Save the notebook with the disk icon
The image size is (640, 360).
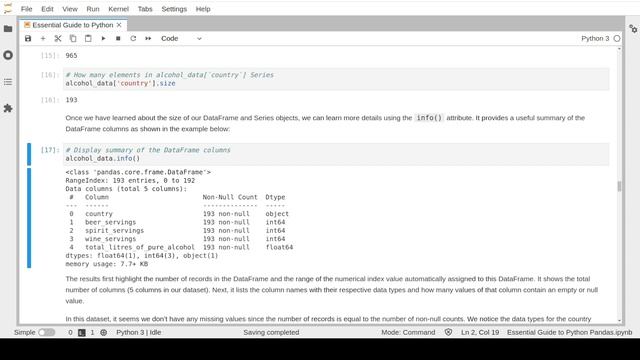[28, 38]
